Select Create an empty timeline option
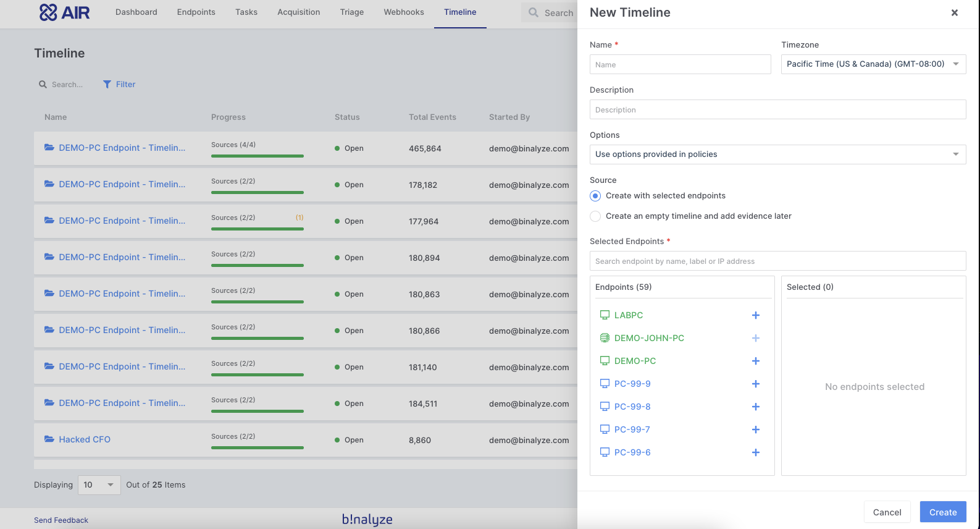 (x=595, y=216)
